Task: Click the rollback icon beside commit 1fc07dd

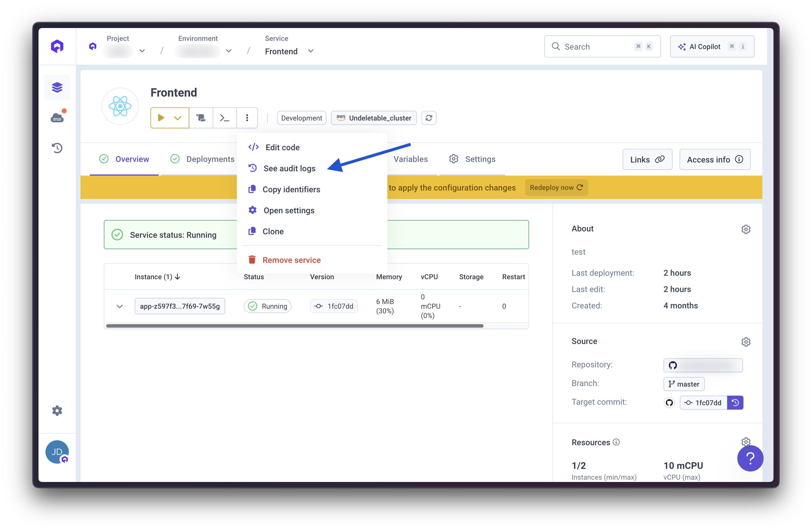Action: coord(736,402)
